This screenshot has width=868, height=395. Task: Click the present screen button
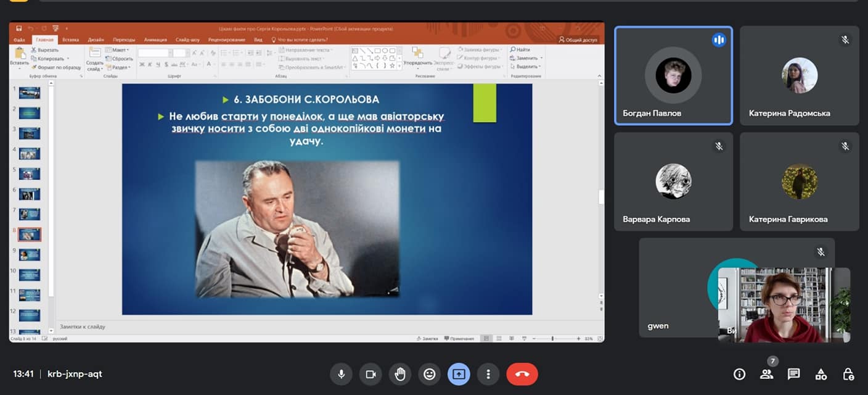click(459, 374)
